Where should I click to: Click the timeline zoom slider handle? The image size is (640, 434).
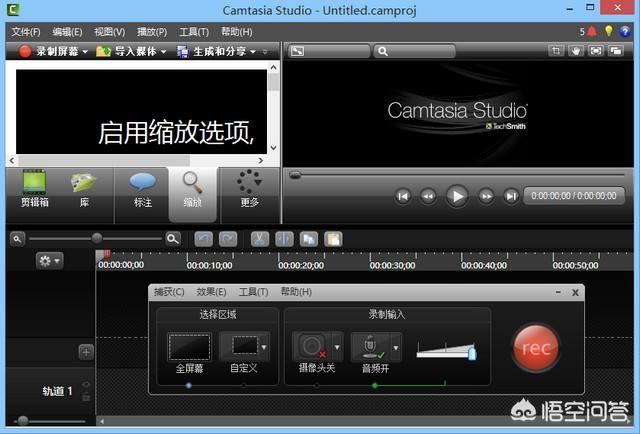click(97, 238)
